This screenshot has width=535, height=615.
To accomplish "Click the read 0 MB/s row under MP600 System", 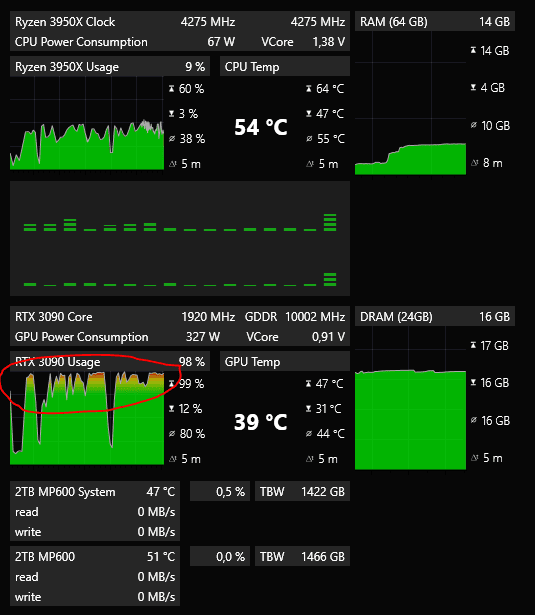I will pos(95,512).
